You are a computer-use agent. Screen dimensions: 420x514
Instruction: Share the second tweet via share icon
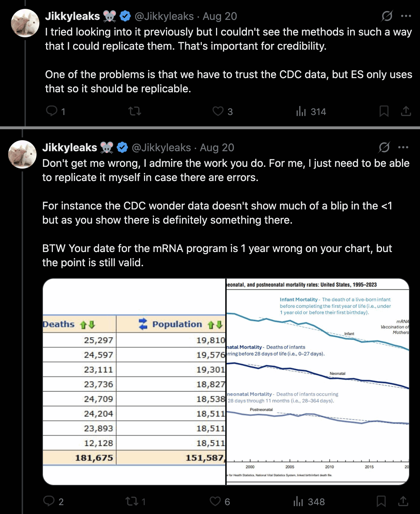click(x=403, y=501)
